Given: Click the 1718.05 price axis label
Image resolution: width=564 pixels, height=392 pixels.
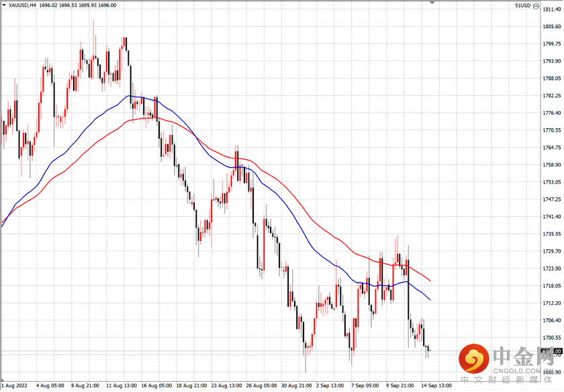Looking at the screenshot, I should tap(551, 285).
